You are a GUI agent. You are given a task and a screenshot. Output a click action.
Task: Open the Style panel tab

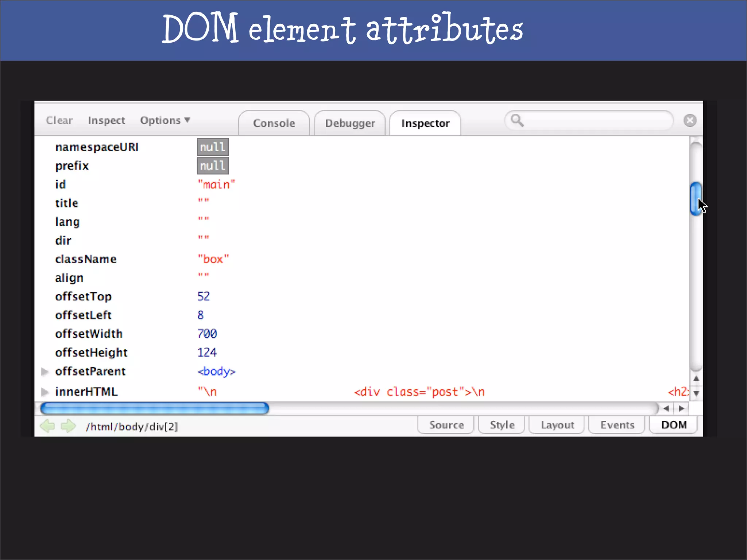[502, 425]
